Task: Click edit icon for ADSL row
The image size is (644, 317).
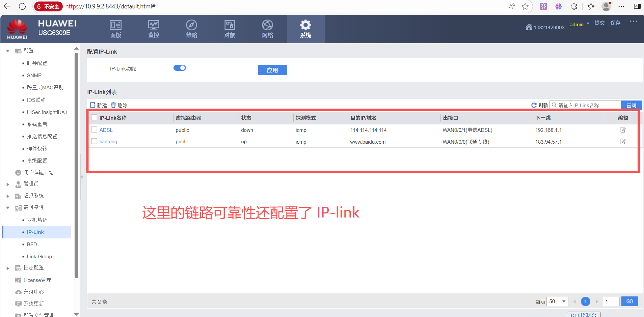Action: tap(623, 130)
